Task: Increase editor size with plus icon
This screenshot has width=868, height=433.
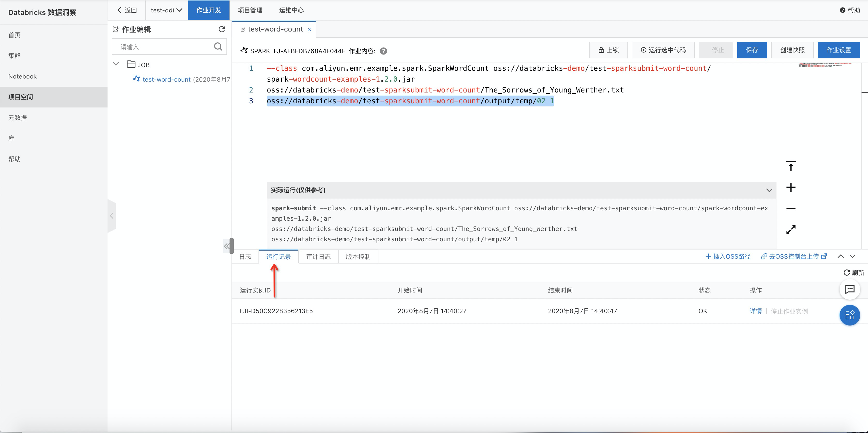Action: coord(790,187)
